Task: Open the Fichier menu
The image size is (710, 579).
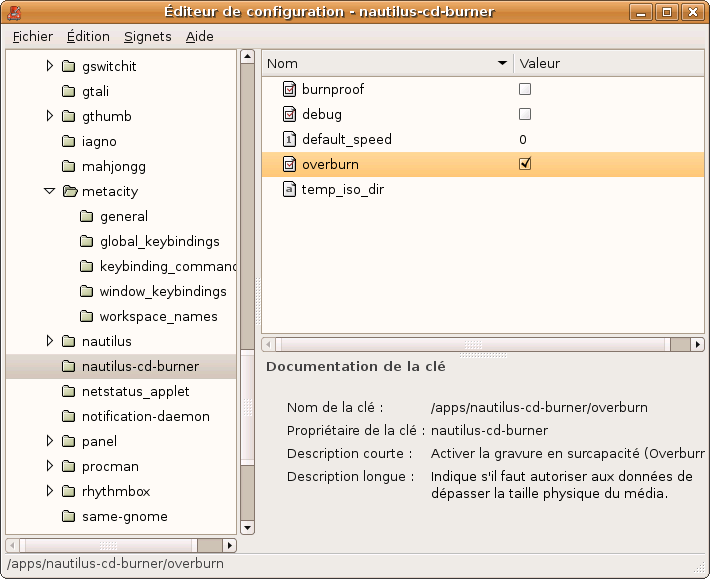Action: (33, 36)
